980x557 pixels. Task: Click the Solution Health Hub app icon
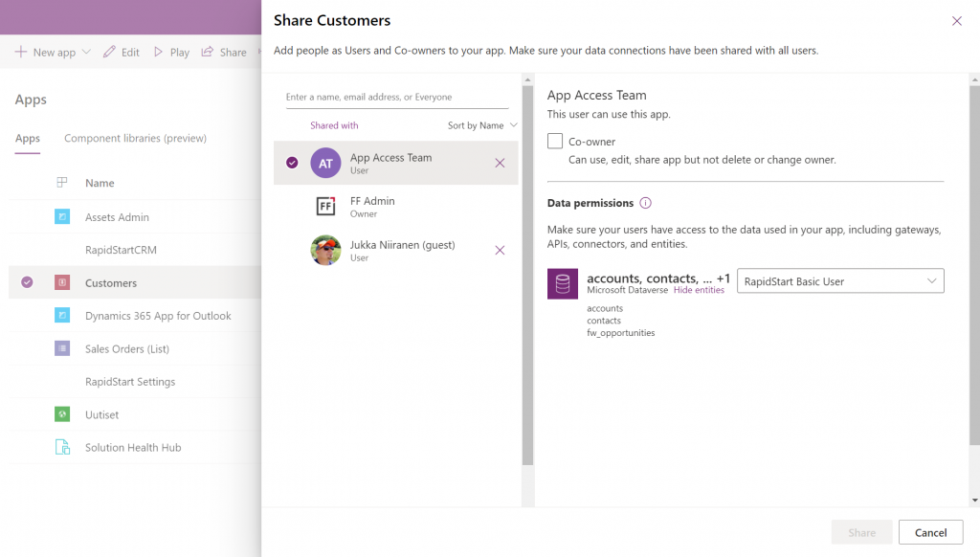[62, 447]
